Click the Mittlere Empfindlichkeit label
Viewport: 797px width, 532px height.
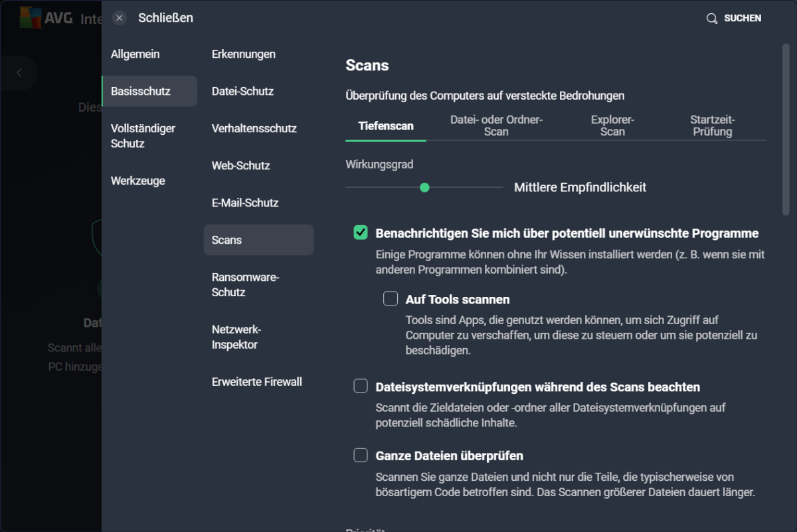[580, 188]
